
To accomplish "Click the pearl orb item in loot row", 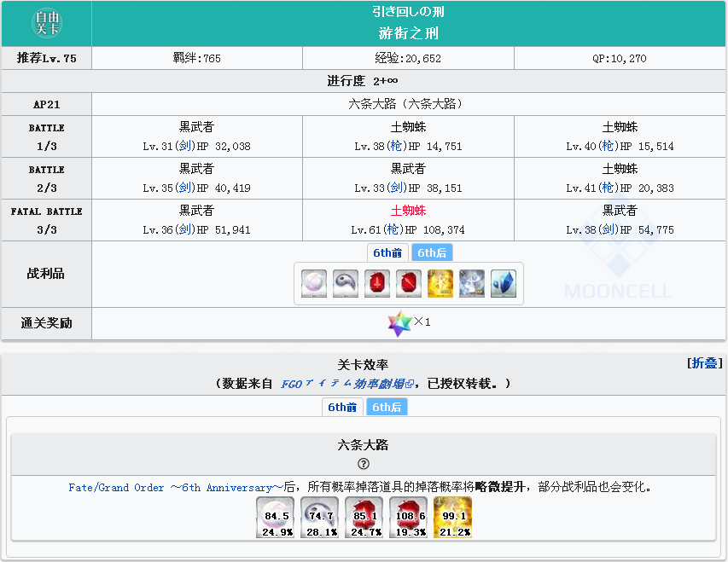I will (x=314, y=283).
